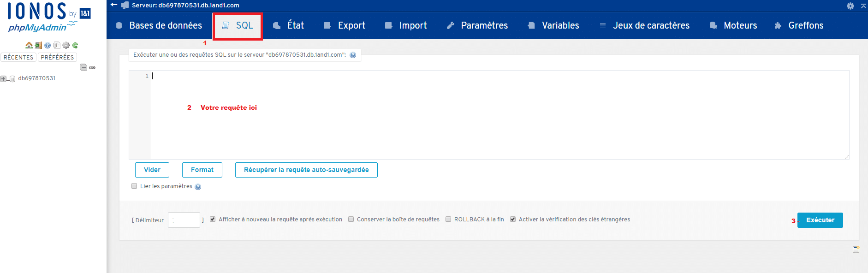The width and height of the screenshot is (868, 273).
Task: Click the logout door icon
Action: (x=38, y=45)
